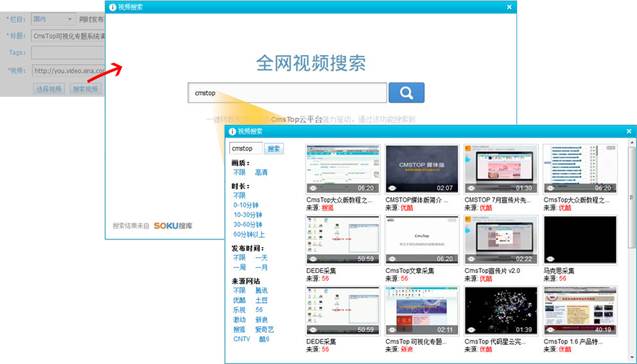Image resolution: width=637 pixels, height=364 pixels.
Task: Open the CMSTOP 7月宣传片 video thumbnail
Action: pos(501,169)
